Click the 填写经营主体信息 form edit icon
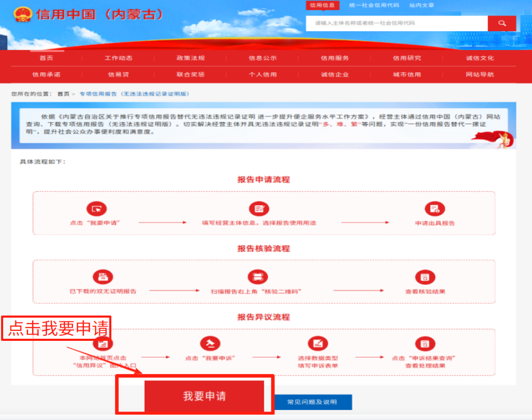 (259, 208)
